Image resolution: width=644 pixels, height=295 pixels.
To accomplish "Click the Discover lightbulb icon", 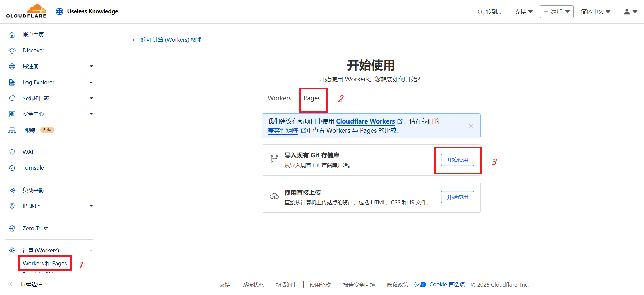I will click(12, 51).
